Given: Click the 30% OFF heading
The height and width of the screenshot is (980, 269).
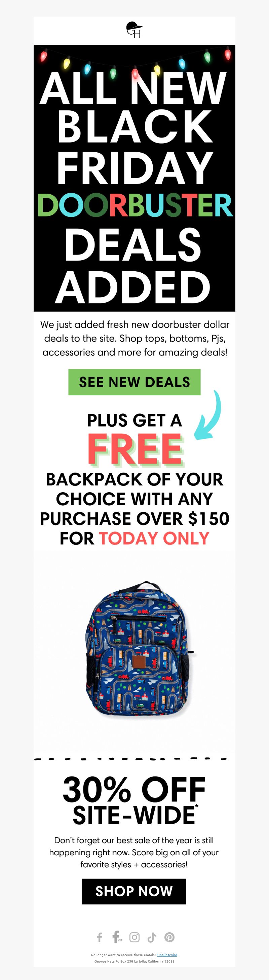Looking at the screenshot, I should (x=134, y=789).
